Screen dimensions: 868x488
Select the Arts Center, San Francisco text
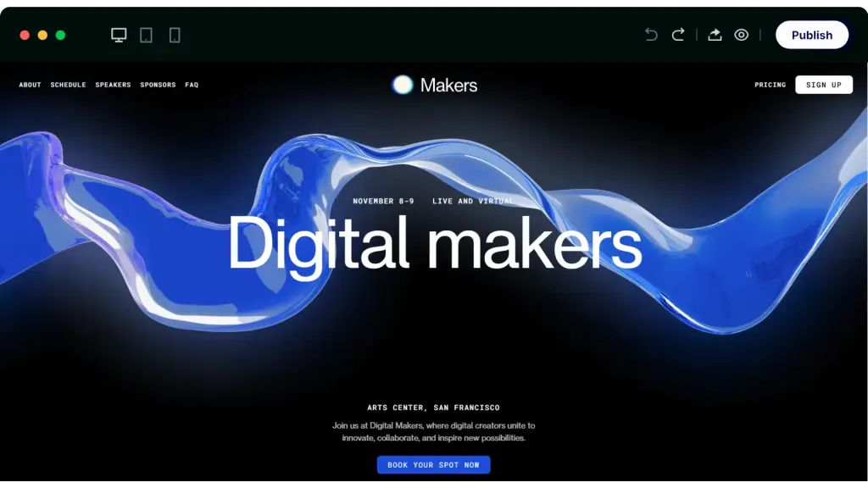[433, 408]
